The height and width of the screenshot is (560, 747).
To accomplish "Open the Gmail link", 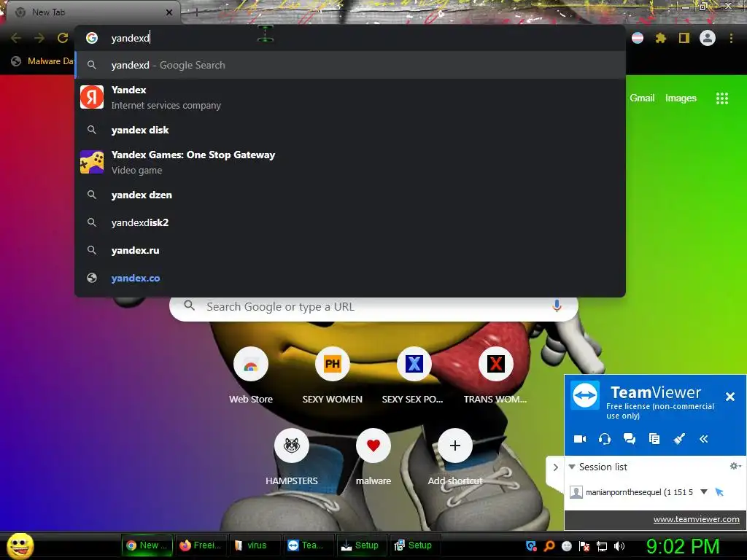I will (x=642, y=98).
